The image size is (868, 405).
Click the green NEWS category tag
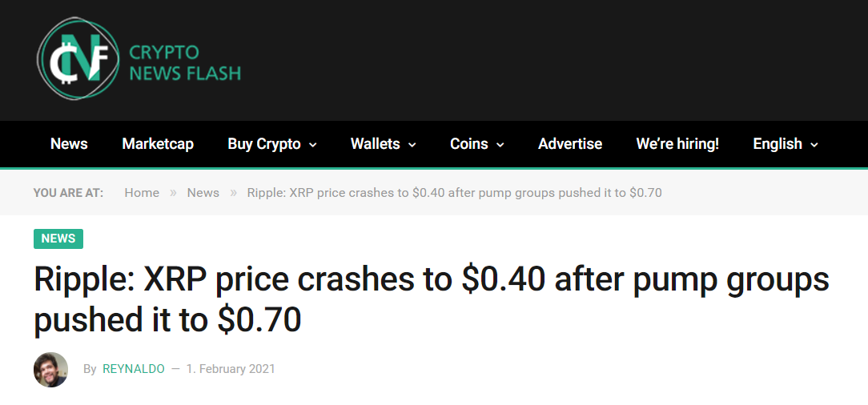58,239
